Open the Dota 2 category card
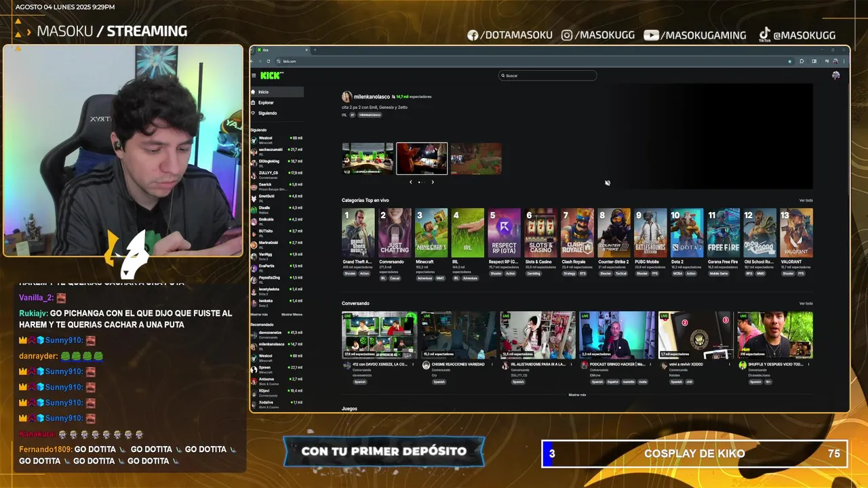This screenshot has height=488, width=868. [x=687, y=233]
